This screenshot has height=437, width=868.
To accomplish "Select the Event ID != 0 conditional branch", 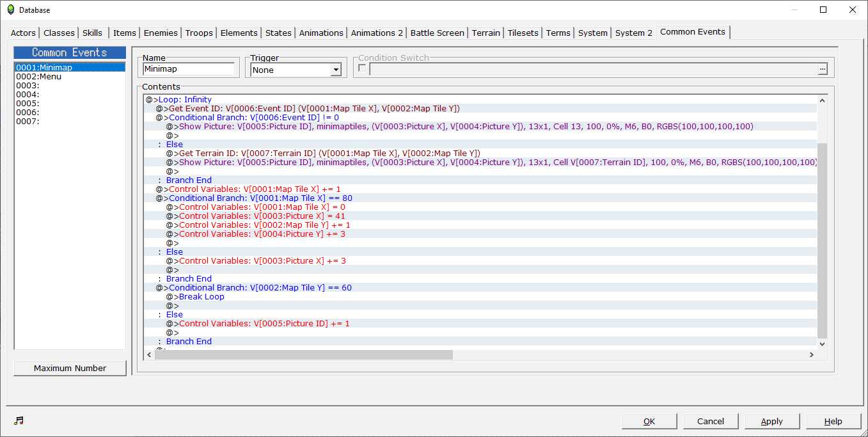I will pyautogui.click(x=480, y=117).
